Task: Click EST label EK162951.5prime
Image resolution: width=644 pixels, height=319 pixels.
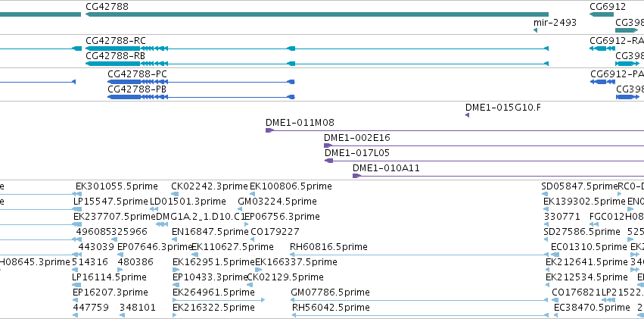Action: point(213,261)
